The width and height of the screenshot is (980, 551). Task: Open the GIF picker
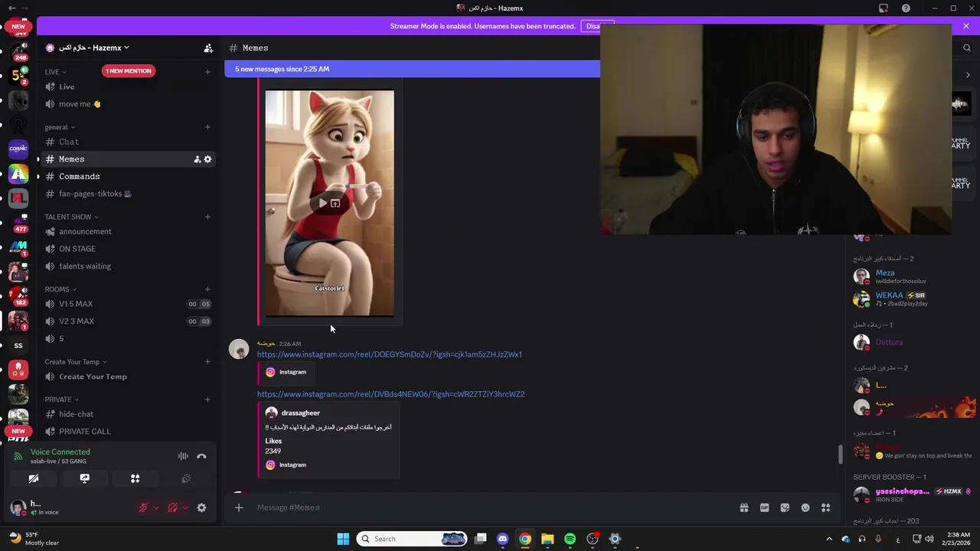tap(764, 507)
